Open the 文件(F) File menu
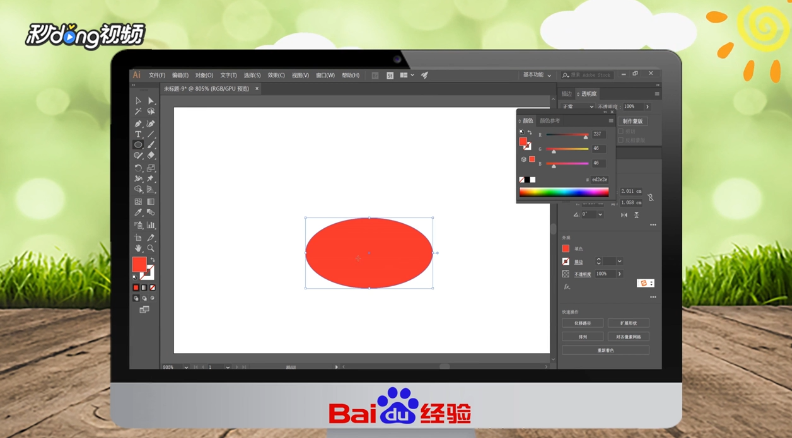 157,75
